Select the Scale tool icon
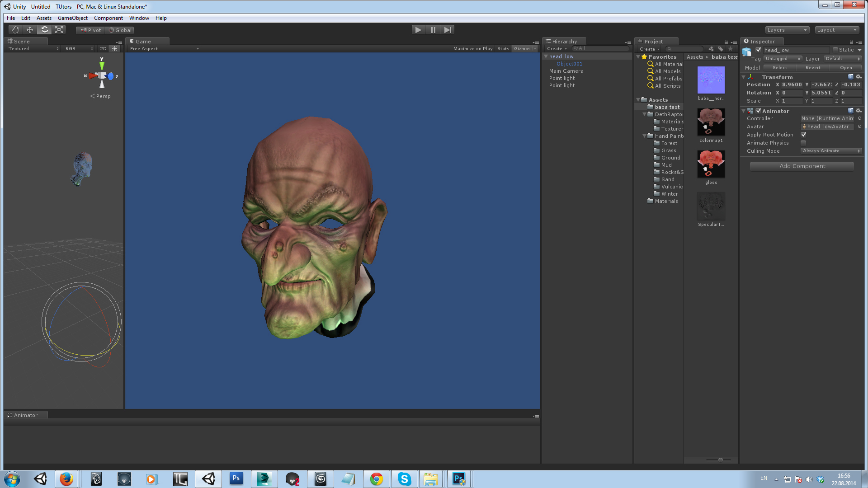 (x=59, y=30)
